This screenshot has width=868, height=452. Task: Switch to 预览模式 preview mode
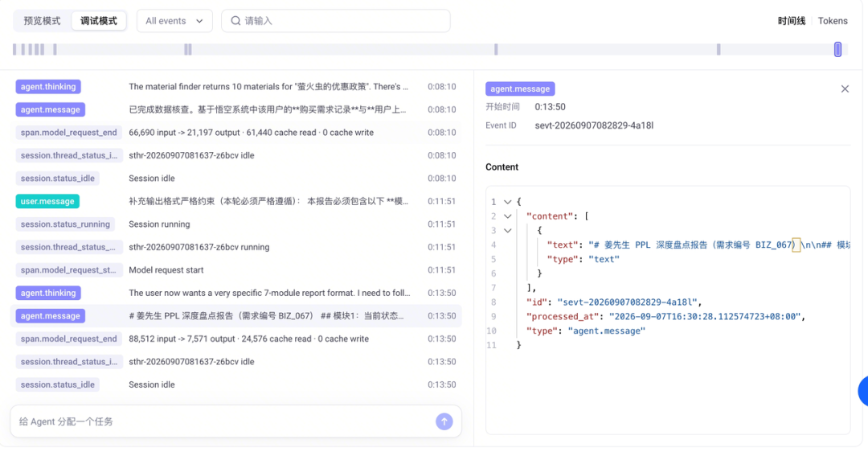click(42, 21)
